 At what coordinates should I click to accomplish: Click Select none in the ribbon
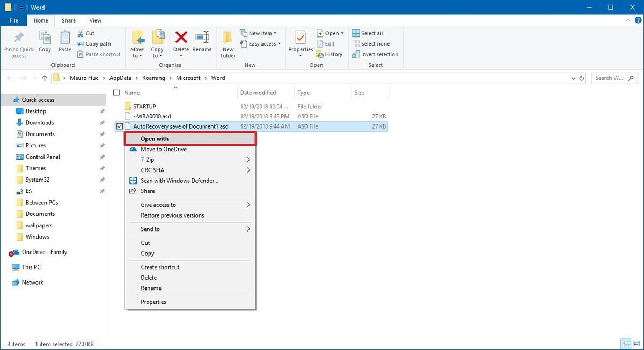pyautogui.click(x=371, y=43)
